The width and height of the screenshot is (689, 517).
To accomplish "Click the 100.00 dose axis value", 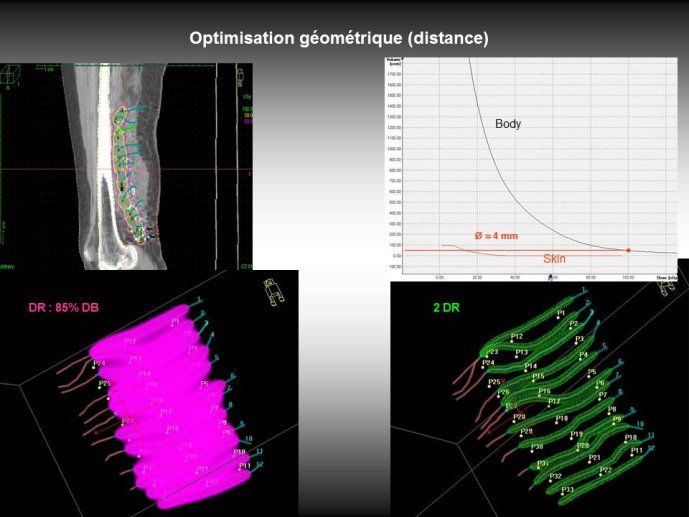I will [628, 278].
